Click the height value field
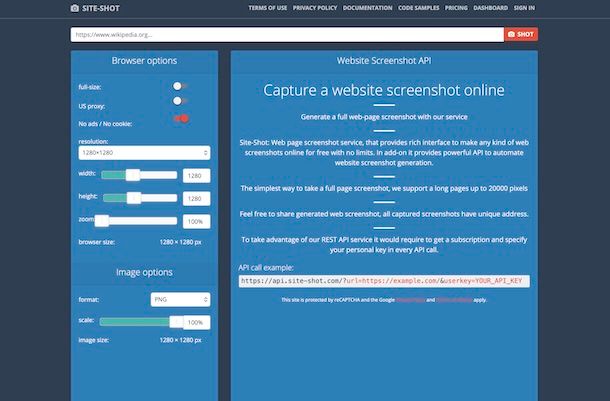The image size is (610, 401). 196,198
